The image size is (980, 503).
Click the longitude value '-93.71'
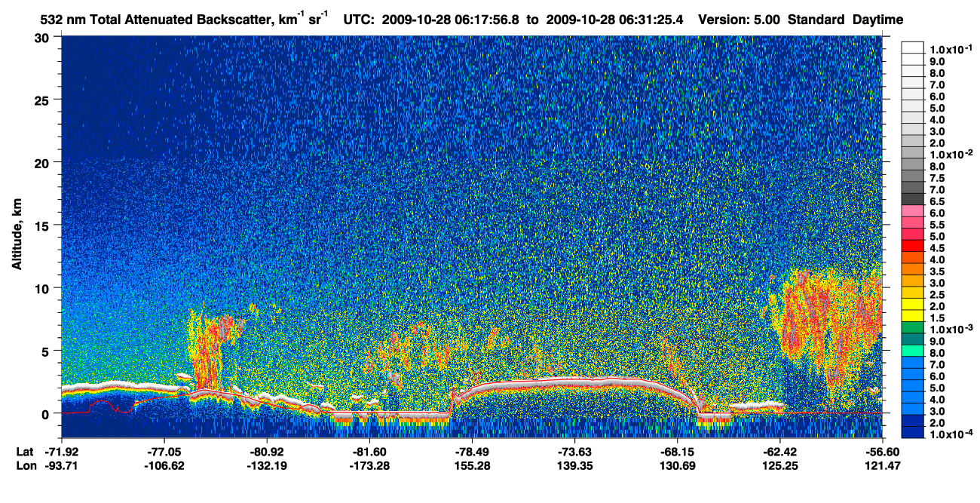click(62, 465)
